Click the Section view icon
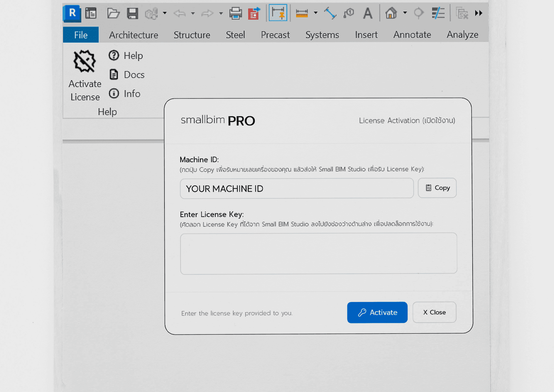This screenshot has width=554, height=392. 418,13
